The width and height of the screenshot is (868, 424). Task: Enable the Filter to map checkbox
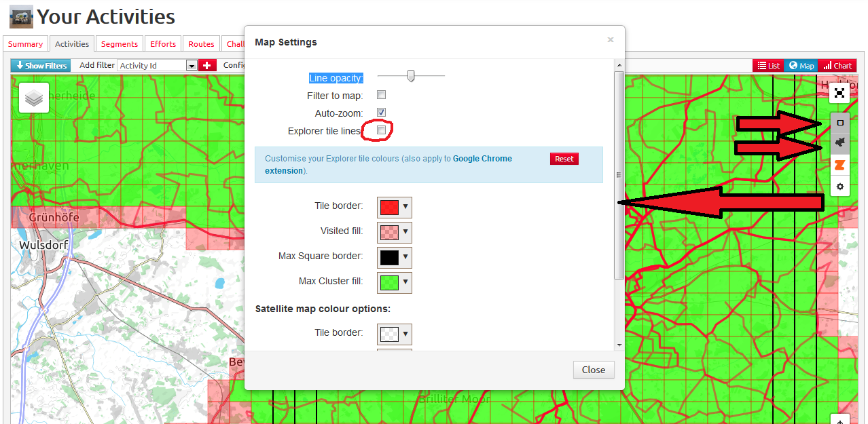[381, 95]
